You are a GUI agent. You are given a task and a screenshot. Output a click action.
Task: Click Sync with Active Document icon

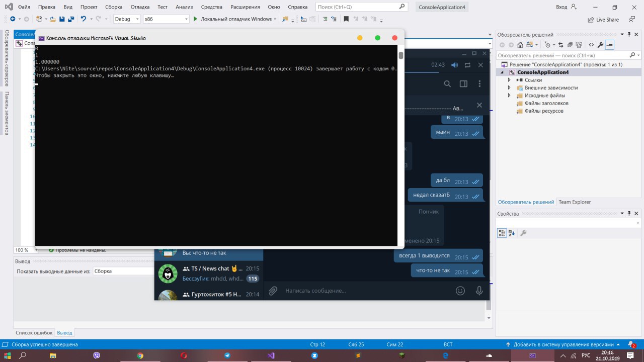tap(560, 45)
